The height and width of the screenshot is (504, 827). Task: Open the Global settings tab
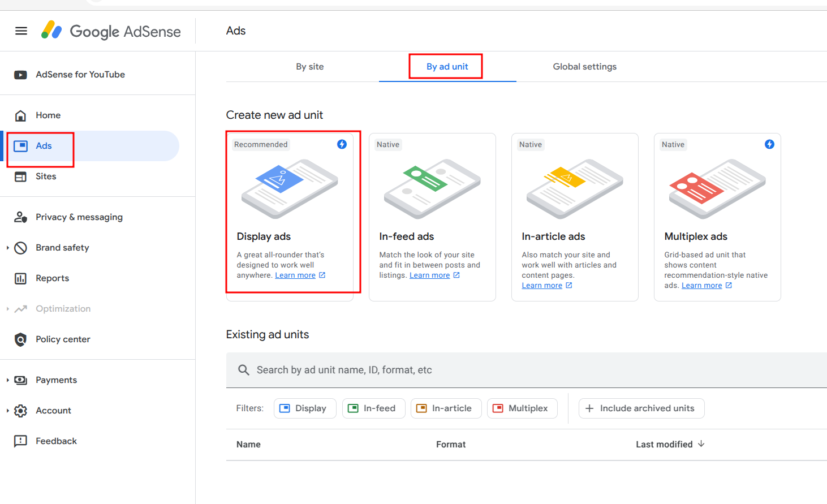pyautogui.click(x=585, y=67)
